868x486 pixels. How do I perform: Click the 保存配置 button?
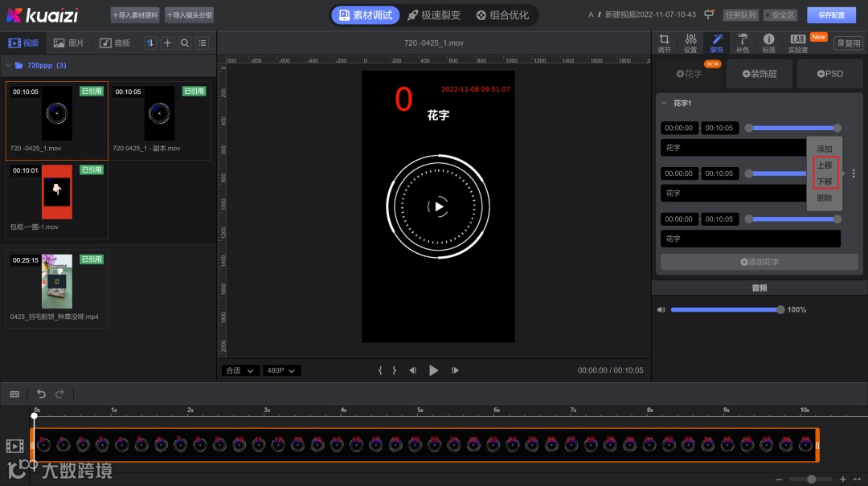(x=831, y=14)
